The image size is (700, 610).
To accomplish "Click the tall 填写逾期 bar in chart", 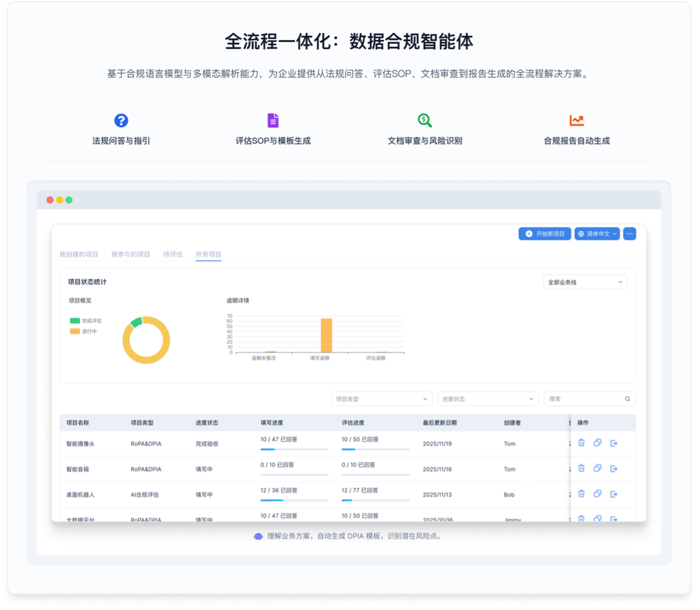I will click(x=326, y=336).
